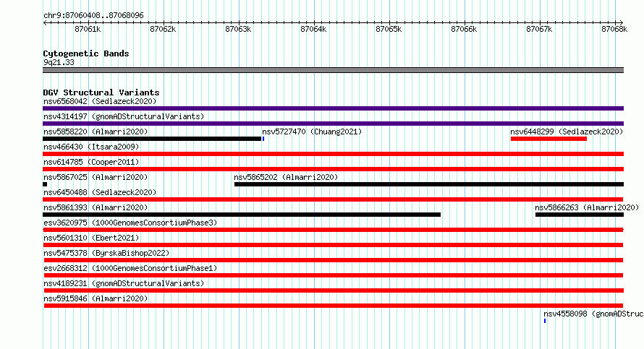Click black bar under nsv5858220
The height and width of the screenshot is (349, 644).
click(x=152, y=139)
